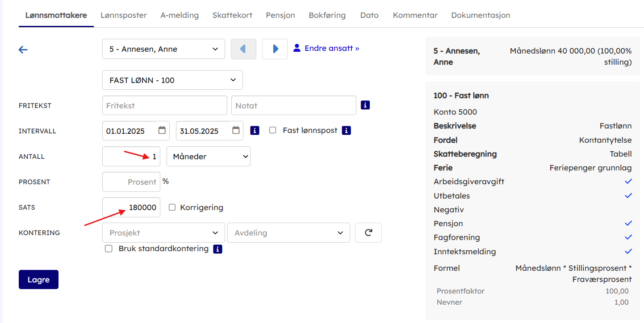Go to previous employee with left triangle

click(243, 49)
